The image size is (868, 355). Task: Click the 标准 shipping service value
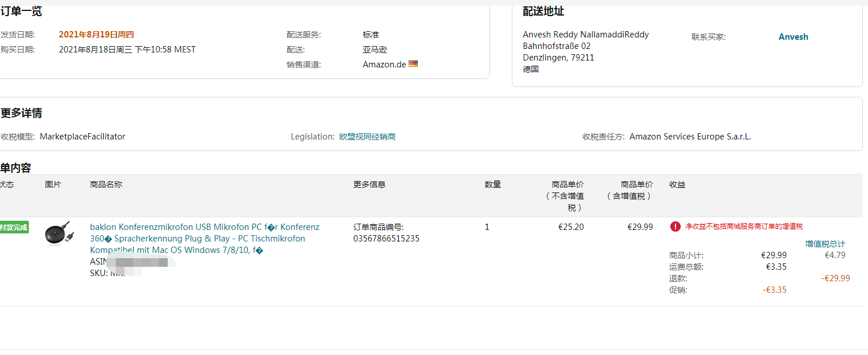tap(371, 35)
